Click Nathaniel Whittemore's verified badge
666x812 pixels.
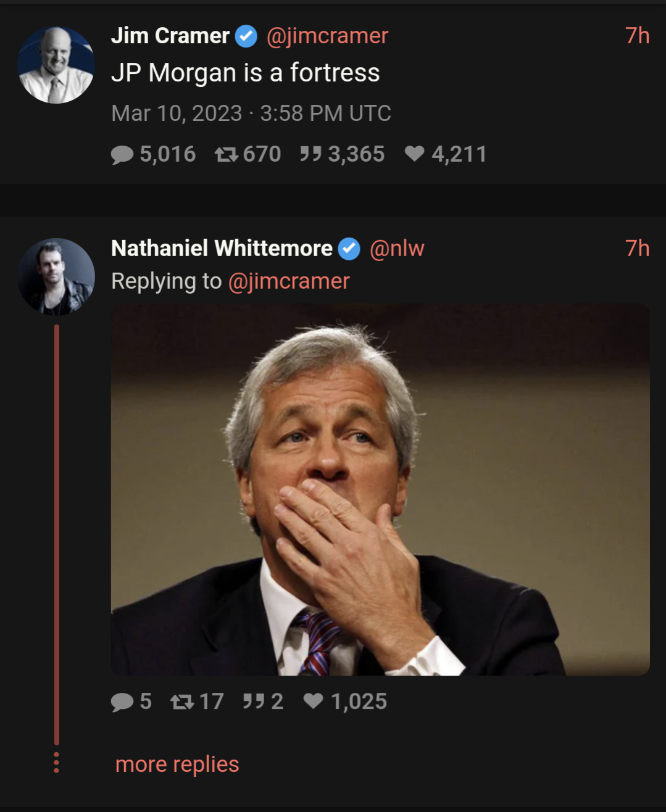[x=349, y=249]
